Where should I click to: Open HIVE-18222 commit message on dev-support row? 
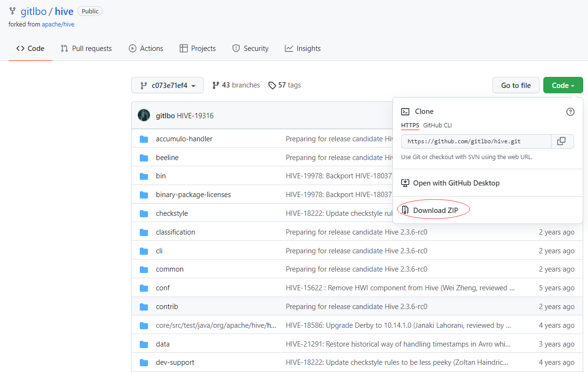pos(397,362)
